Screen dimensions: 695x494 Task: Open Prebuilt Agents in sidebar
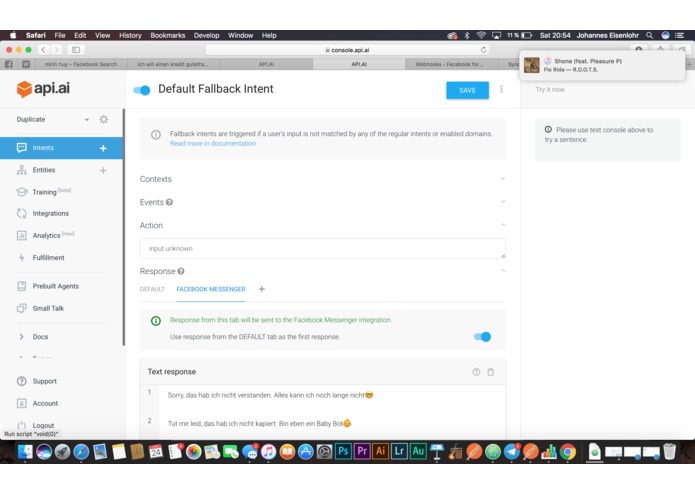click(55, 286)
